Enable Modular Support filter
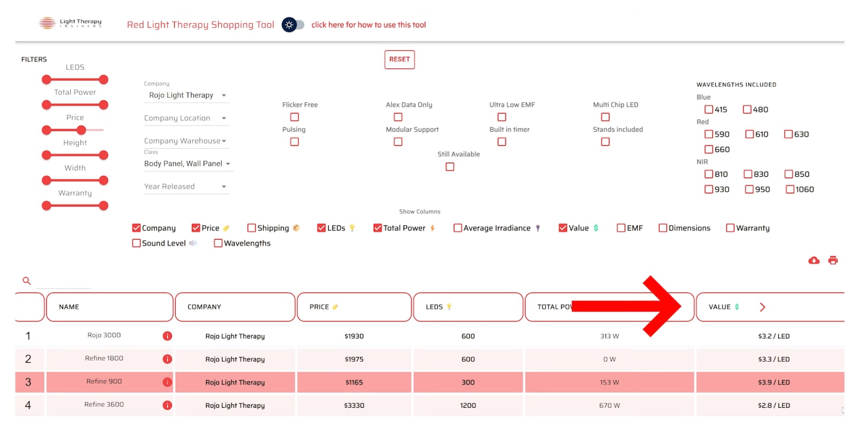This screenshot has width=868, height=425. coord(398,142)
